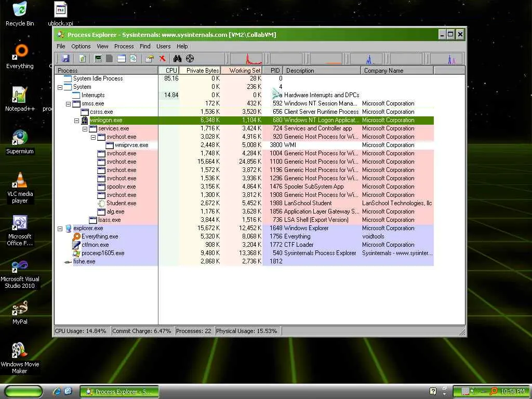Select the Microsoft Office desktop shortcut
This screenshot has height=399, width=532.
coord(20,230)
